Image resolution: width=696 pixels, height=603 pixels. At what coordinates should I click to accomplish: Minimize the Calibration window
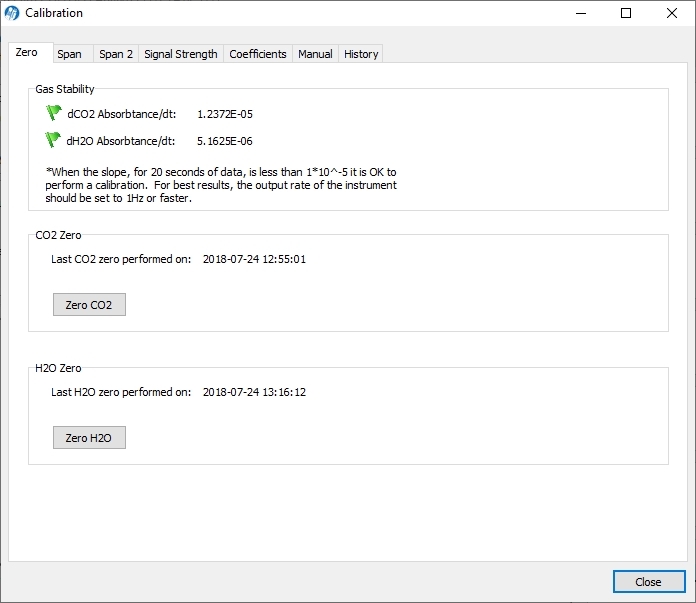[x=581, y=13]
